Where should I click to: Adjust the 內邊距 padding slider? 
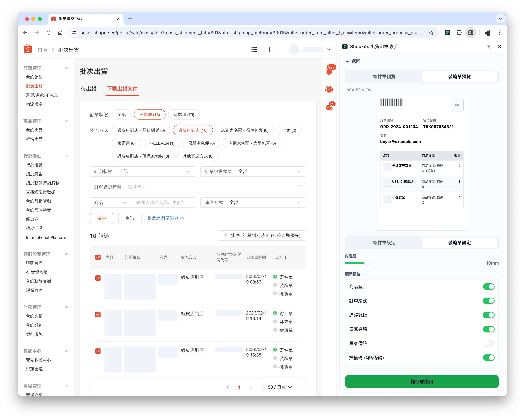point(366,263)
